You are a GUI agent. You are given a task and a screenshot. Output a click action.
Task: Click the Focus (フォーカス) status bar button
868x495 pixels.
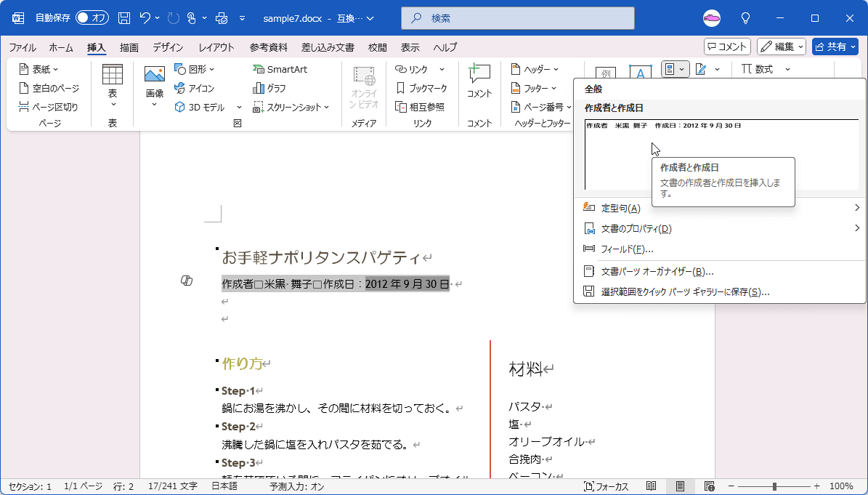(607, 486)
